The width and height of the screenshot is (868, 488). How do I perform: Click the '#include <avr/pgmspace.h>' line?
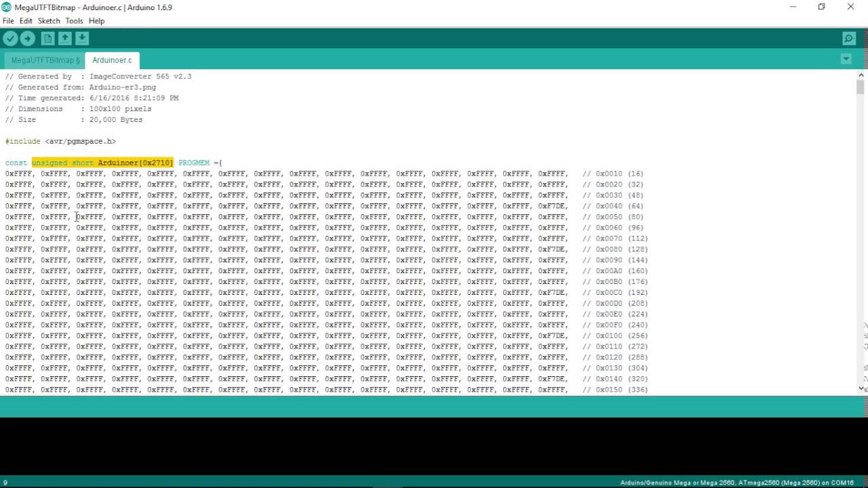pos(60,141)
